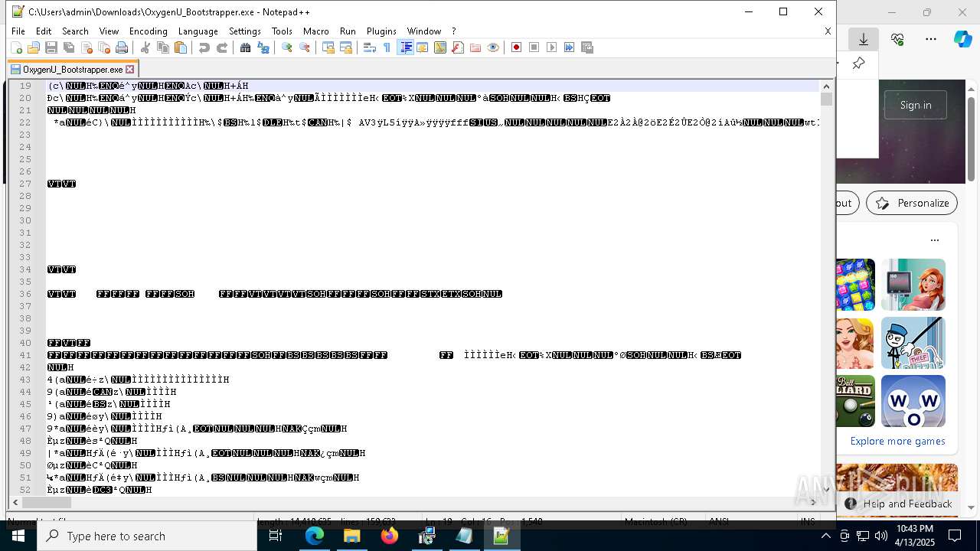Open the Billiard game thumbnail
Screen dimensions: 980x551
click(x=855, y=401)
